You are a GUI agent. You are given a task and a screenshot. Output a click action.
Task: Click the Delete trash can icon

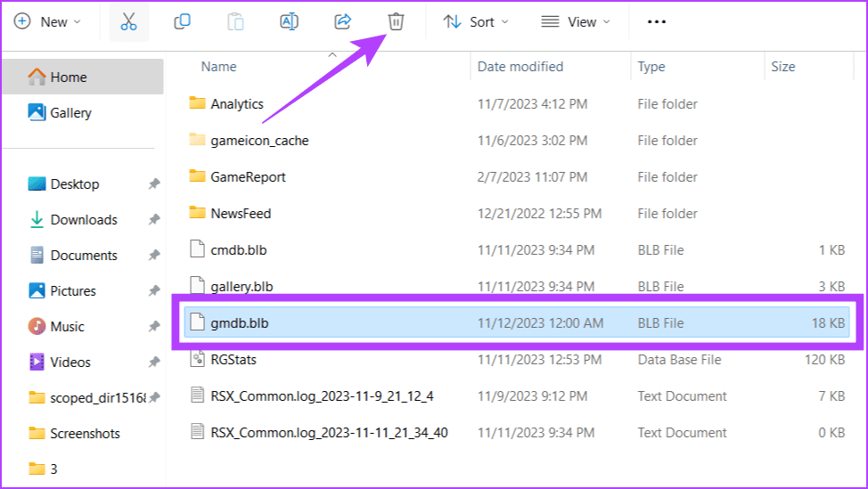[396, 21]
